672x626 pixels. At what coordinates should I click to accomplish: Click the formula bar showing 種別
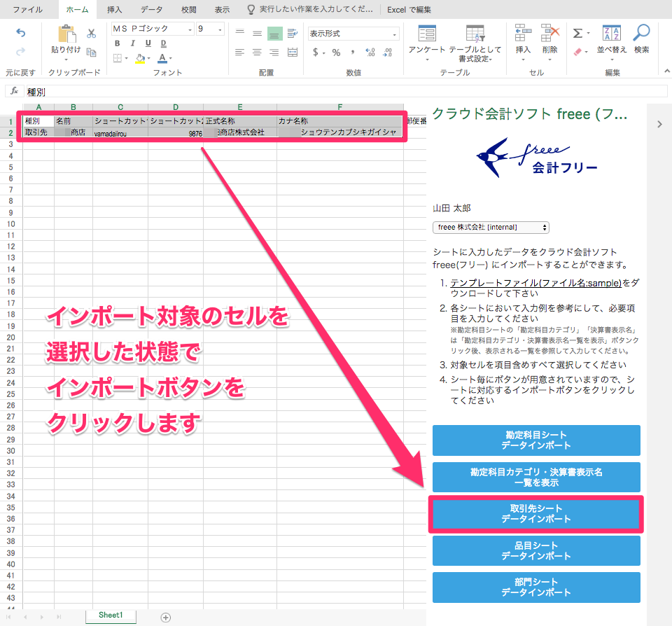click(x=346, y=91)
